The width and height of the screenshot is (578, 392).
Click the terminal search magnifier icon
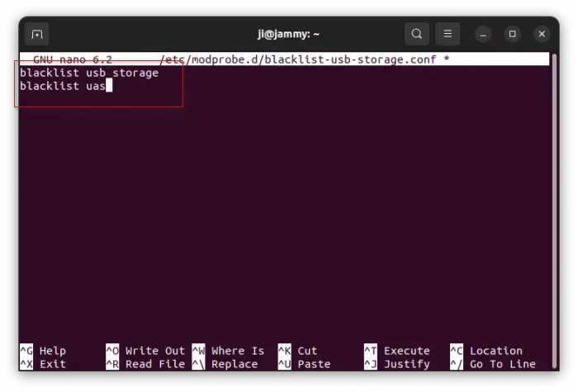coord(417,34)
